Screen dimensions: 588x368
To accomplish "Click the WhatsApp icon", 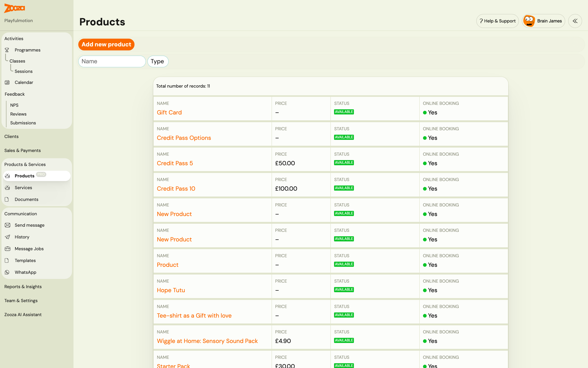I will (7, 272).
